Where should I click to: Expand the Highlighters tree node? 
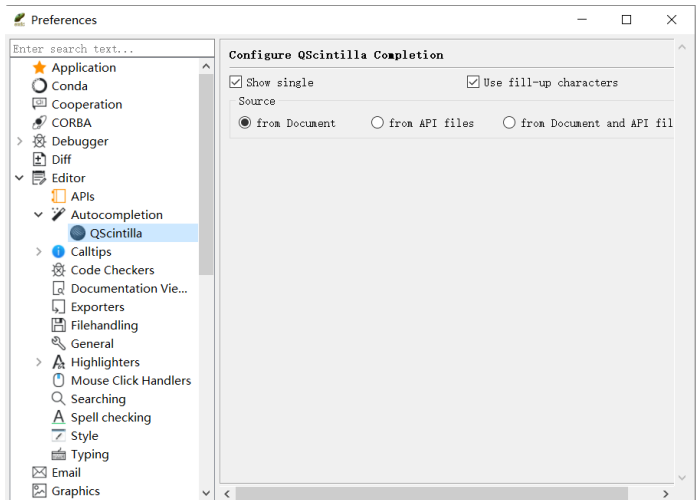click(x=39, y=362)
